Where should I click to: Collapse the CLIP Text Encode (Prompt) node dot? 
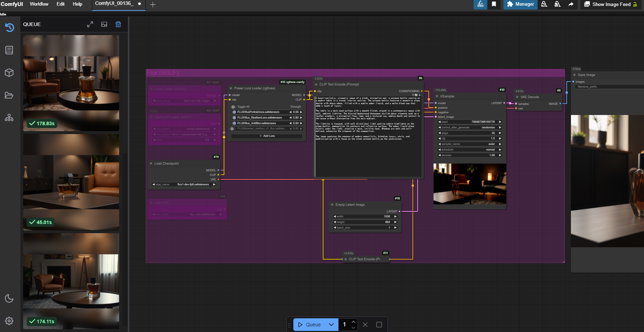pos(316,84)
